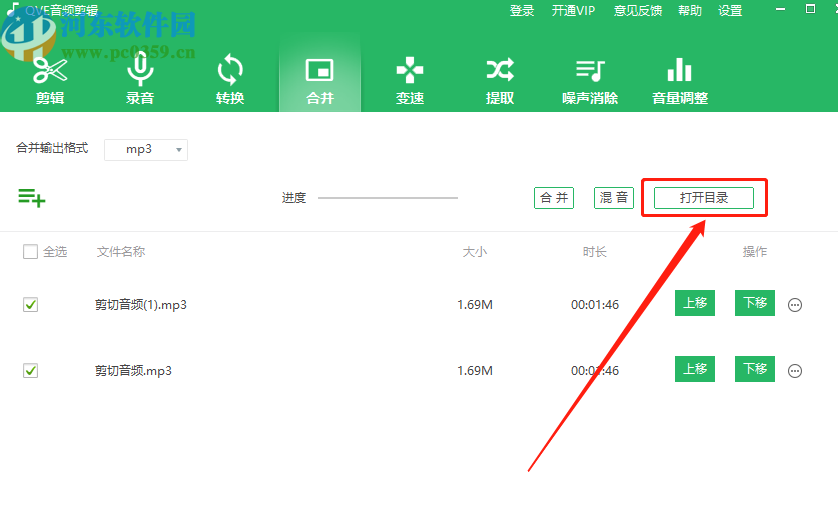This screenshot has height=530, width=838.
Task: Click 开通VIP in the title bar
Action: [x=573, y=11]
